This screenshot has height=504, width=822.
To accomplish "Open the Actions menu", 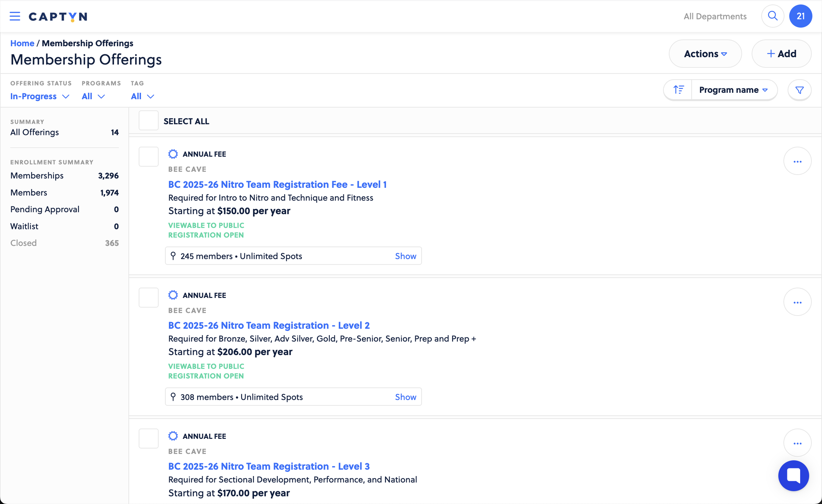I will 705,54.
